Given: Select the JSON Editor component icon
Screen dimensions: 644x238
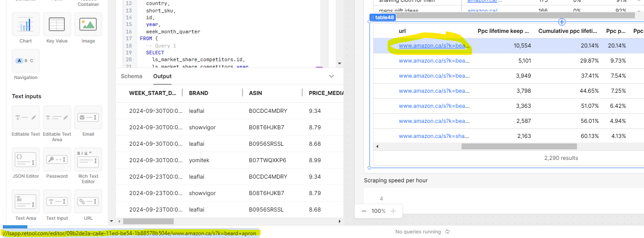Looking at the screenshot, I should pyautogui.click(x=26, y=159).
